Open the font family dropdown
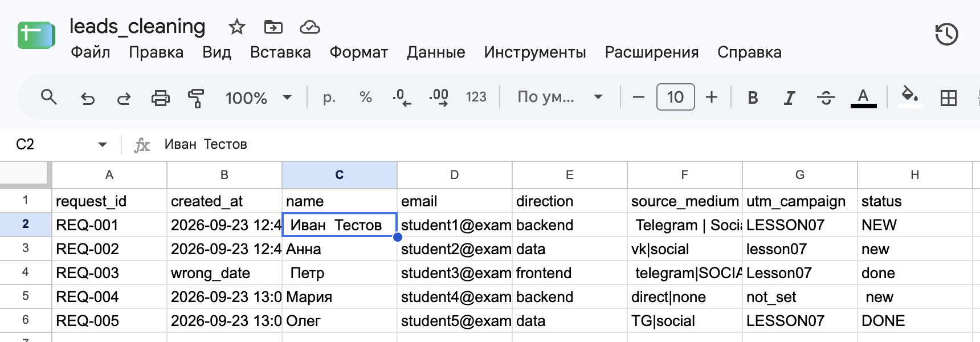980x342 pixels. pyautogui.click(x=560, y=97)
